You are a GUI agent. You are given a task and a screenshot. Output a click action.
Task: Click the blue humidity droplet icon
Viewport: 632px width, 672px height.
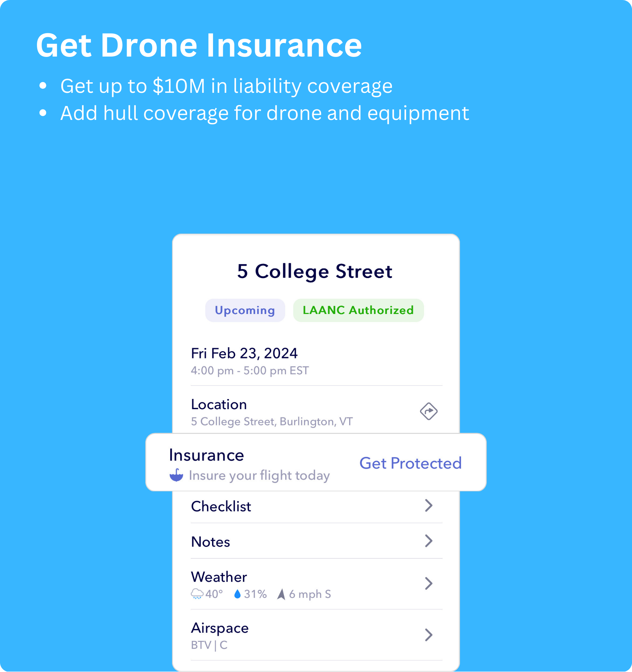coord(237,594)
